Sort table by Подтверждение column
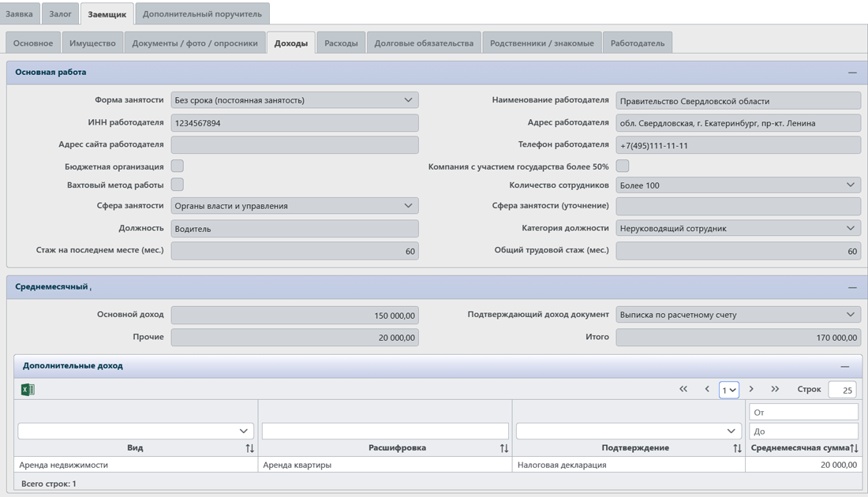The height and width of the screenshot is (497, 868). tap(737, 448)
